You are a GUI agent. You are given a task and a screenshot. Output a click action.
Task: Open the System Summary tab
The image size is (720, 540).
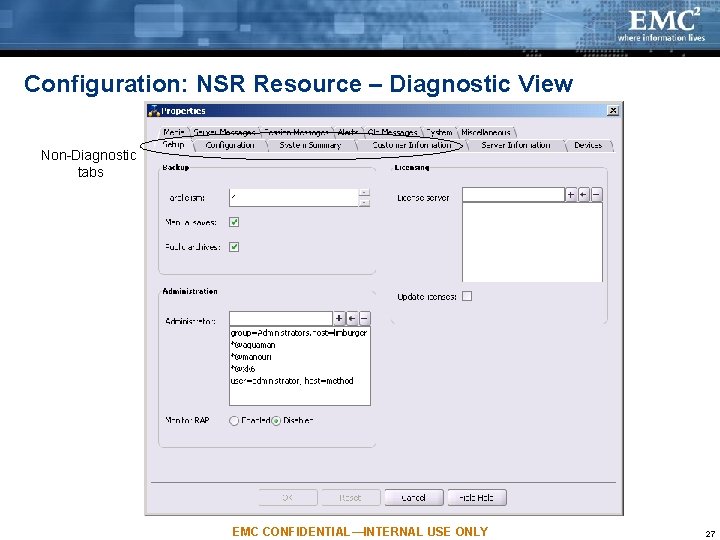coord(310,145)
